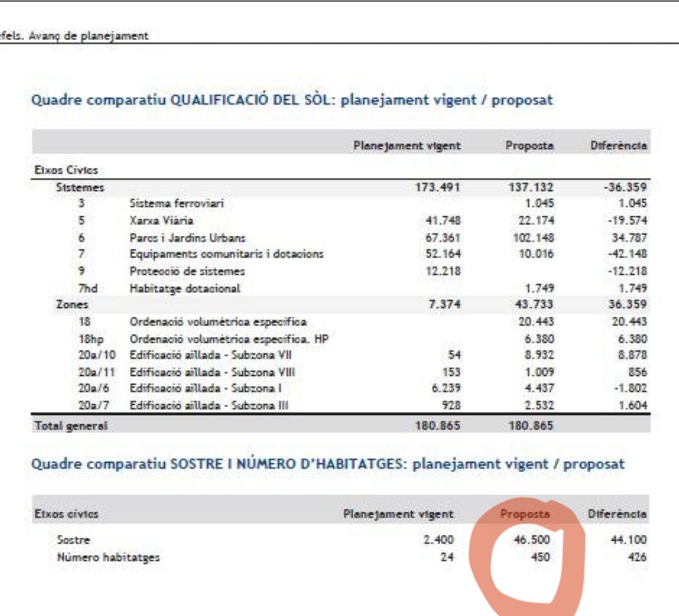Click 'Proposta' column header in first table
The height and width of the screenshot is (616, 679).
pos(529,146)
